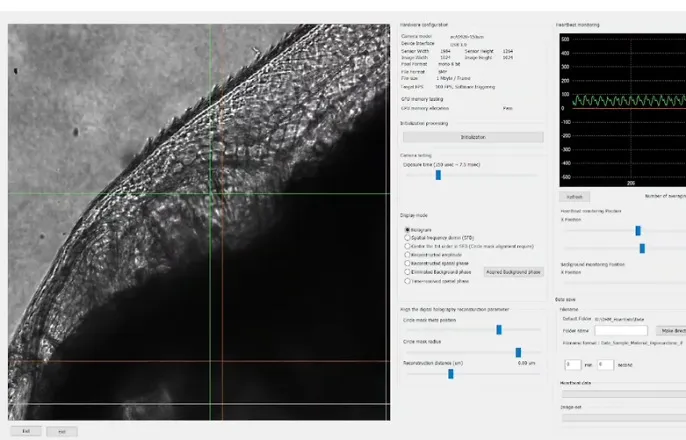Select the Hologram display mode

click(x=407, y=230)
